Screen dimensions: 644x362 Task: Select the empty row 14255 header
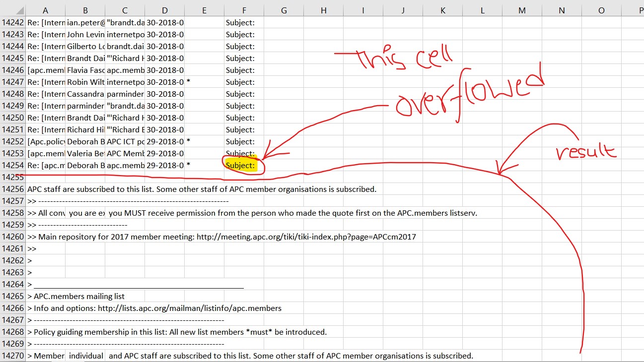point(13,177)
